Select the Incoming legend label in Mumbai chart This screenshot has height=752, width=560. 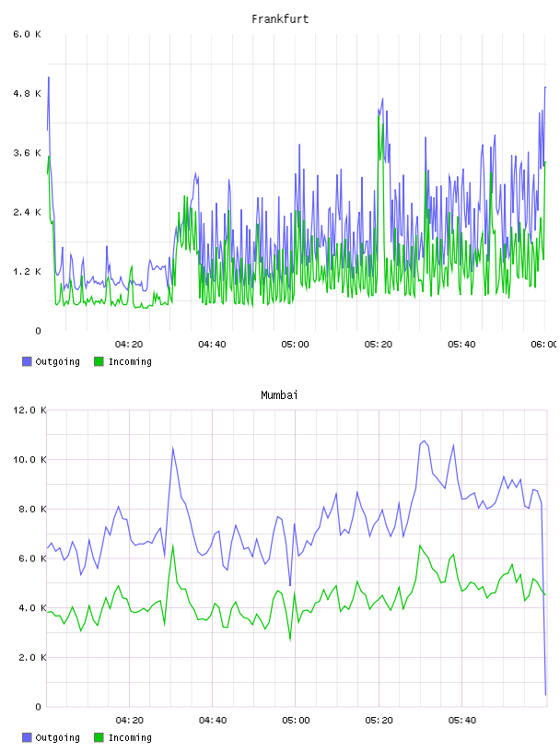[x=130, y=738]
